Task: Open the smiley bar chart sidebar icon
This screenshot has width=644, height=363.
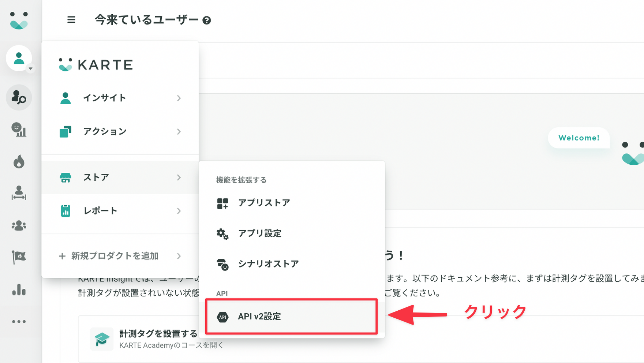Action: [x=19, y=130]
